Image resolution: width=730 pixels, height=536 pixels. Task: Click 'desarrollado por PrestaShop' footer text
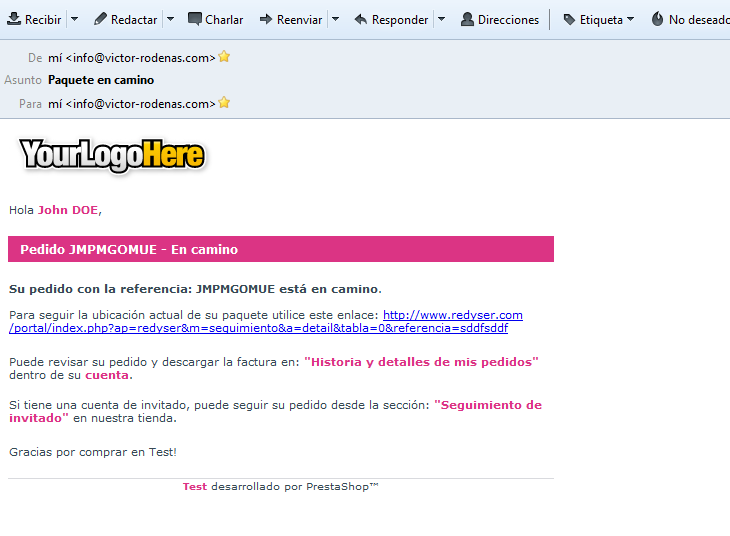tap(295, 487)
